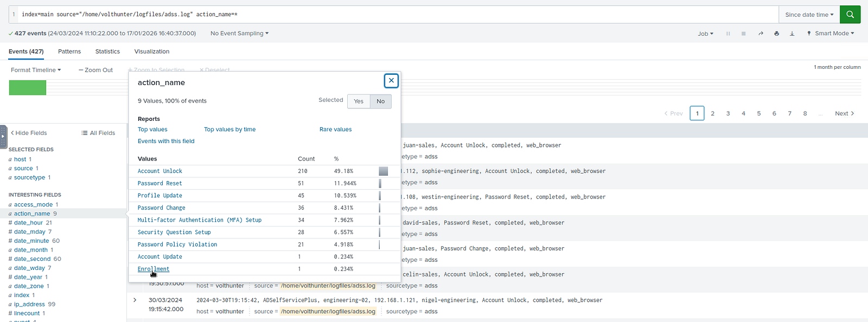Screen dimensions: 868x322
Task: Select the Account Unlock value
Action: [159, 171]
